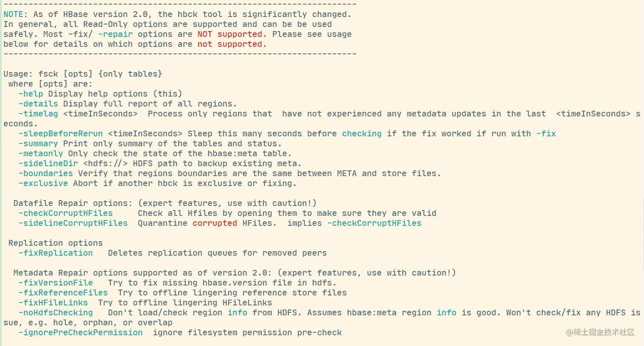Select the red 'corrupted' word

[215, 223]
